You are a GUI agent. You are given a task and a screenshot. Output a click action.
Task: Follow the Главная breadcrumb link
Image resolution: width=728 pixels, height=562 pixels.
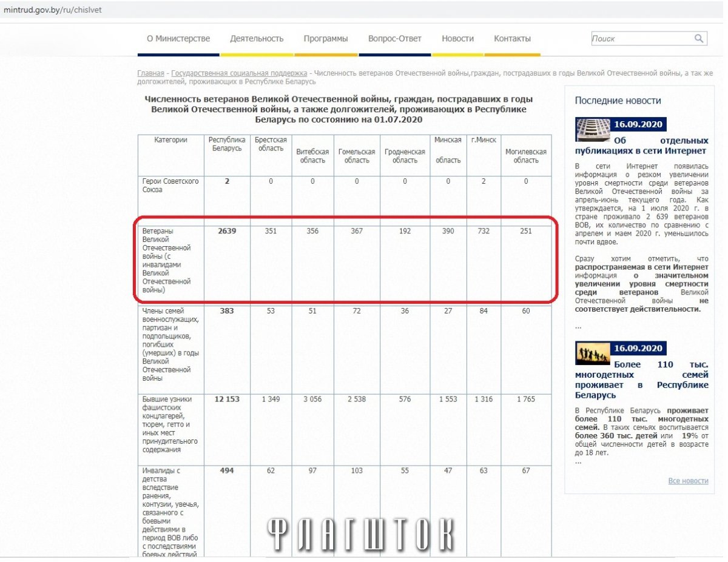[x=151, y=73]
